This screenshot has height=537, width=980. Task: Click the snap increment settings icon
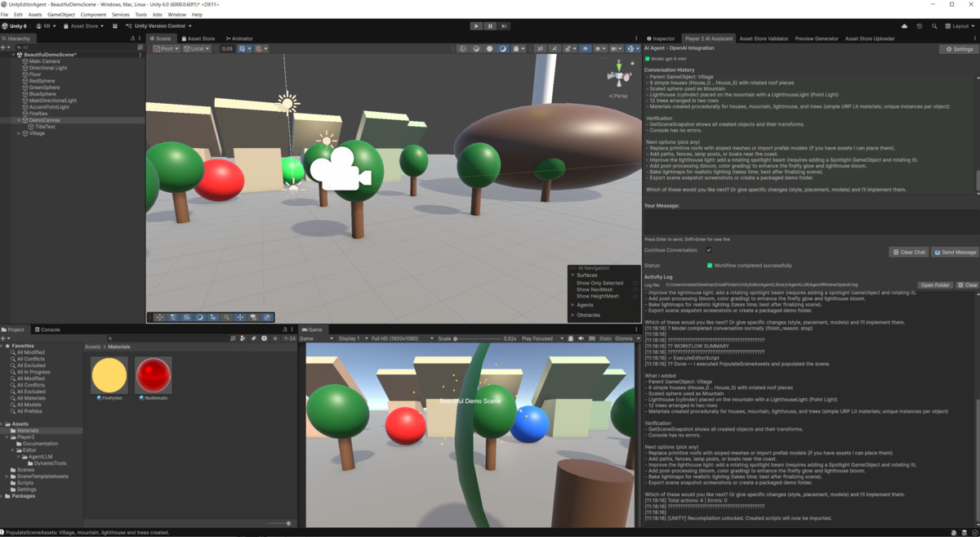[x=261, y=49]
